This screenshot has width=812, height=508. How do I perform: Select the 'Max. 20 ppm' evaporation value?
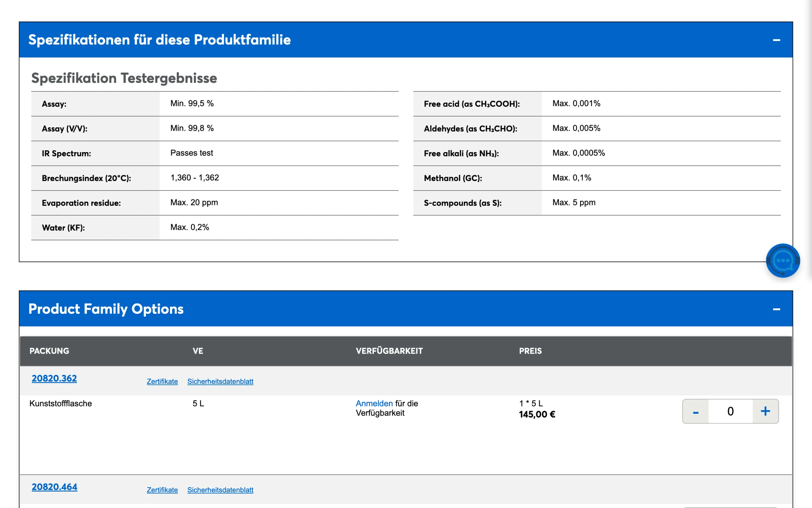[x=194, y=203]
